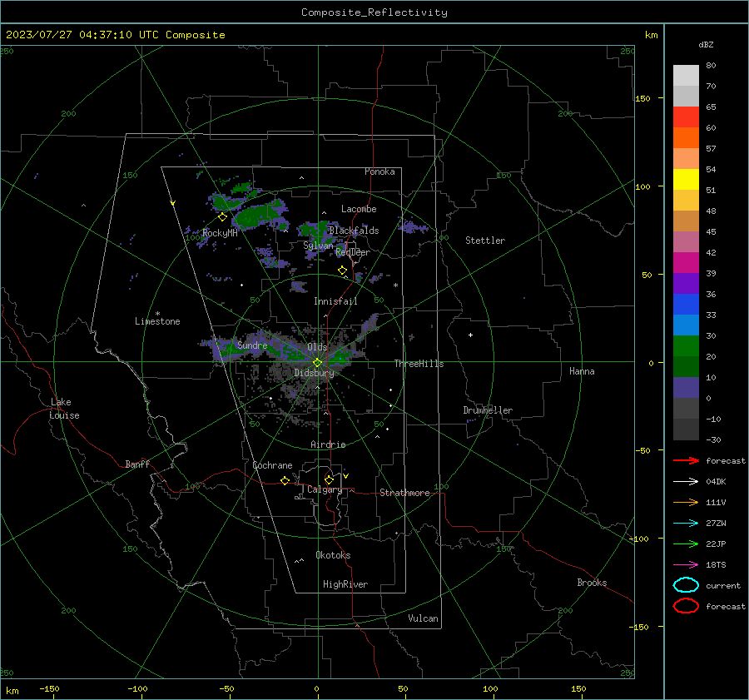Viewport: 749px width, 700px height.
Task: Click the magenta 18TS arrow symbol
Action: [x=686, y=565]
